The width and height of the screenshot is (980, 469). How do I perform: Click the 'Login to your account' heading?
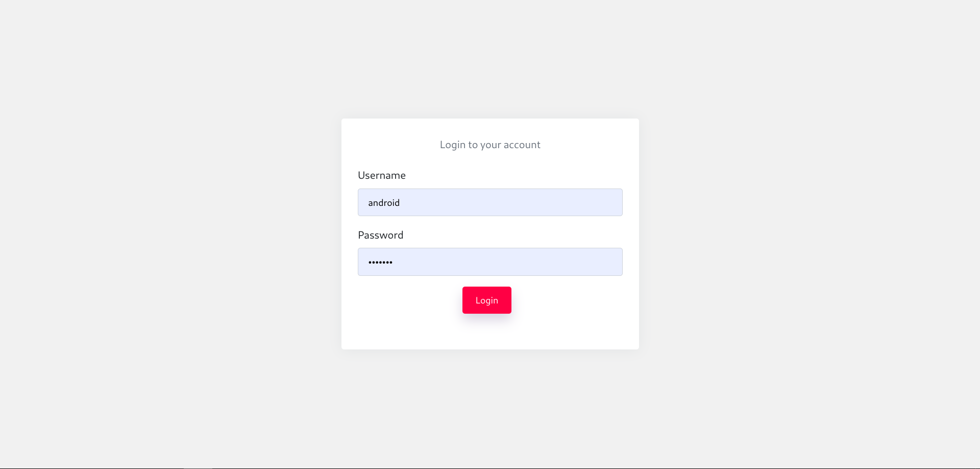(x=489, y=145)
